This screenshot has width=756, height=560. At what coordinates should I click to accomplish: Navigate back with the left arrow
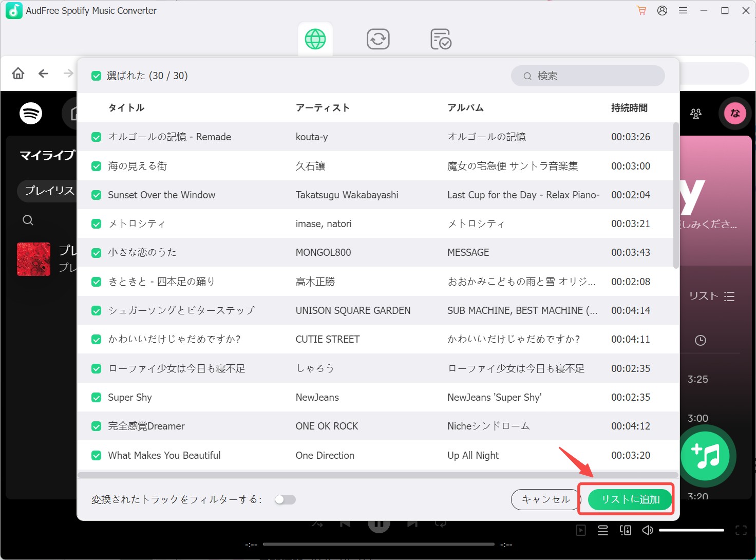[43, 73]
